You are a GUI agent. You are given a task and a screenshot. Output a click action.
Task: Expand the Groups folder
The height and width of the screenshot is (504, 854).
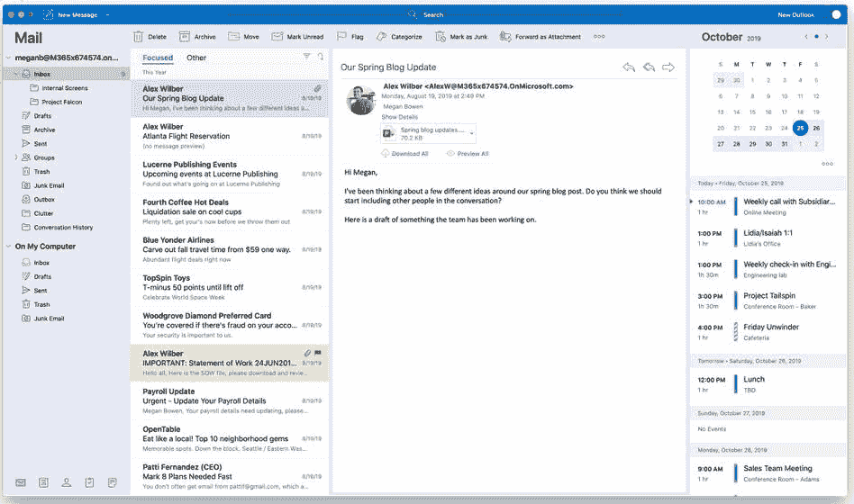point(16,157)
